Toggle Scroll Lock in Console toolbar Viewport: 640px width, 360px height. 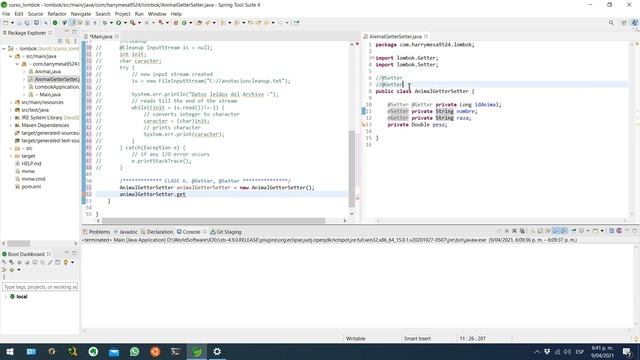[540, 231]
